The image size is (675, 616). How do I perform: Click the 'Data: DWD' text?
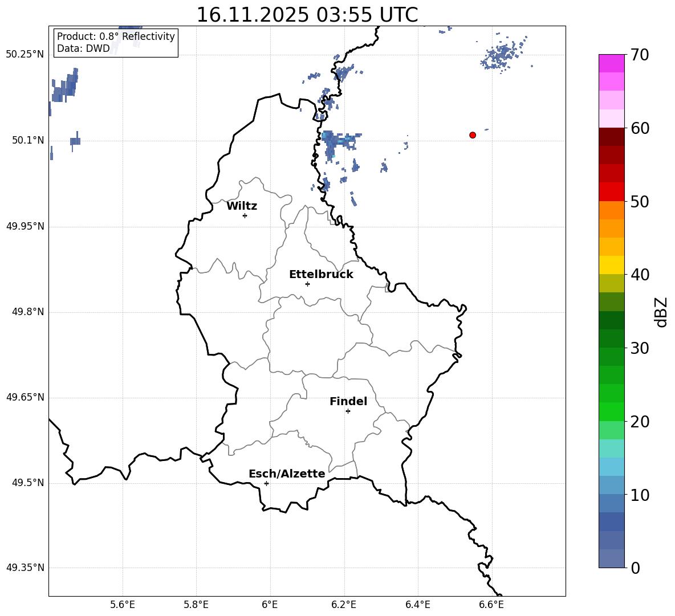coord(83,48)
